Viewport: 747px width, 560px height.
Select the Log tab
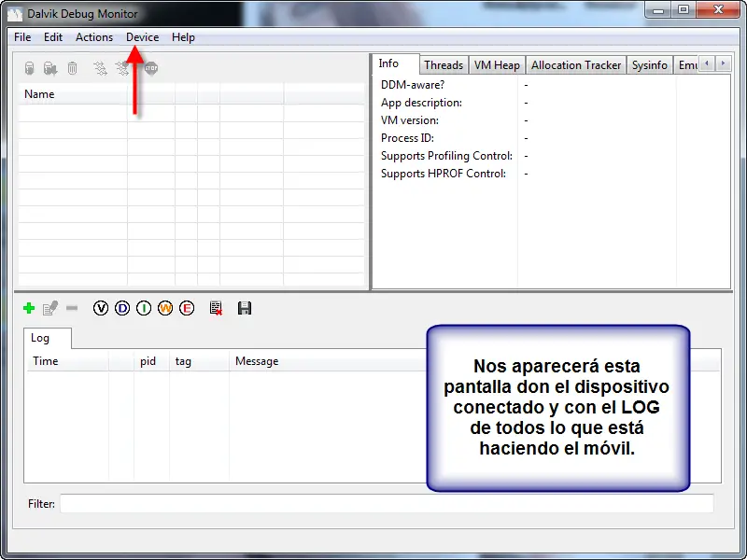(48, 338)
